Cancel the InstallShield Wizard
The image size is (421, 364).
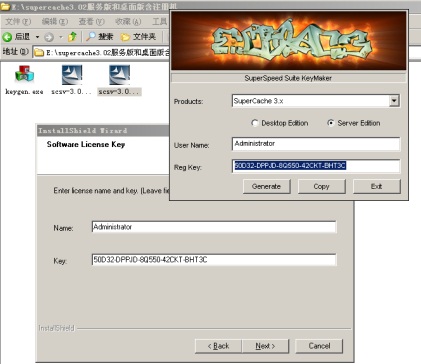319,346
